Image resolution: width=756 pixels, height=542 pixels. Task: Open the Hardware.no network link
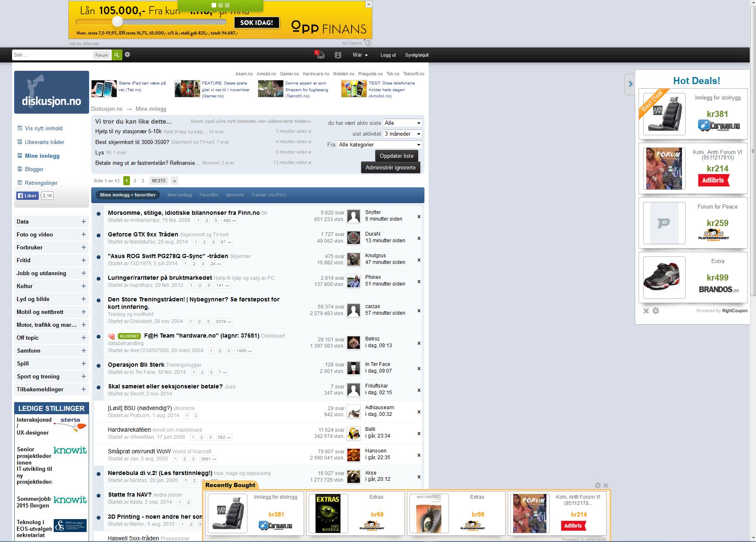pyautogui.click(x=316, y=74)
